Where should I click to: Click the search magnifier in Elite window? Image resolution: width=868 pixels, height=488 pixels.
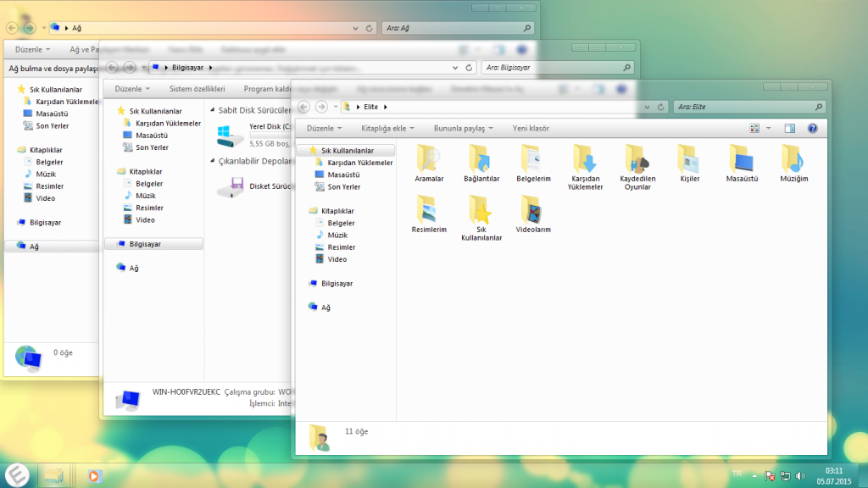pos(819,107)
